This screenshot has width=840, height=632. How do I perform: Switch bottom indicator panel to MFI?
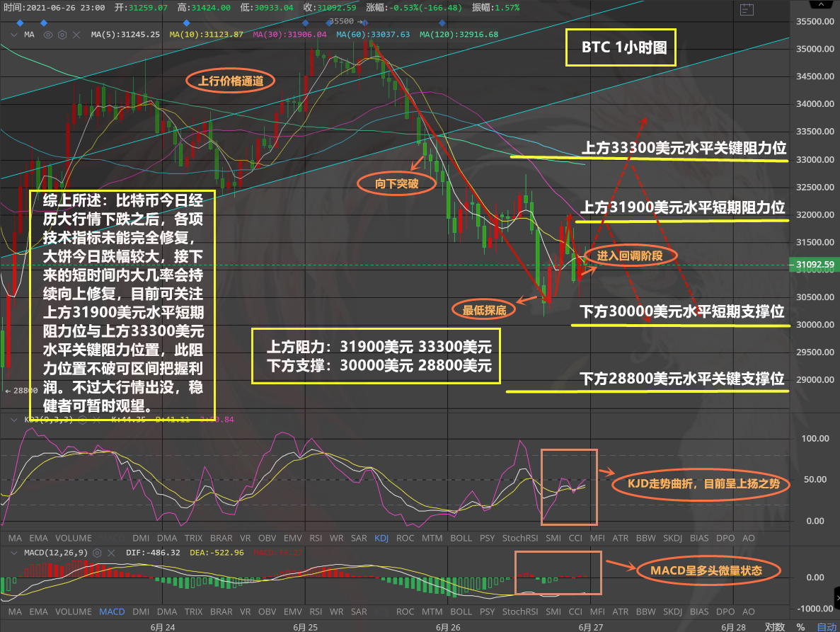pyautogui.click(x=597, y=611)
